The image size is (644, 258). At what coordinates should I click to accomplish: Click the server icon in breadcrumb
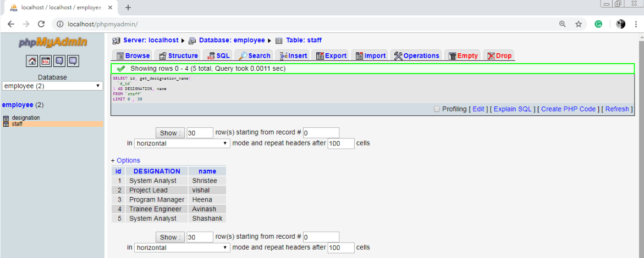[116, 41]
